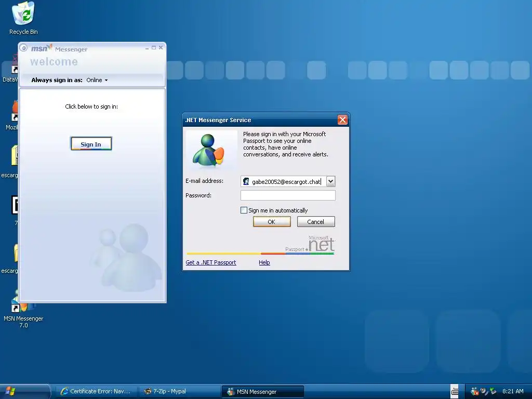532x399 pixels.
Task: Maximize the MSN Messenger window
Action: pyautogui.click(x=154, y=48)
